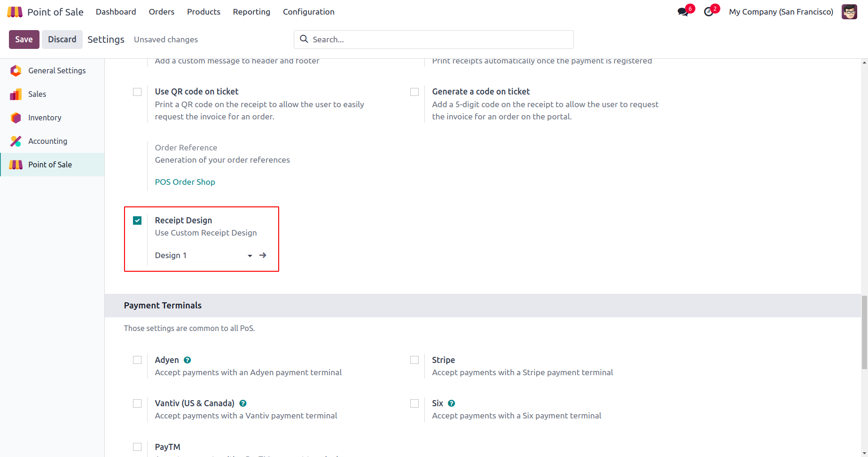The width and height of the screenshot is (868, 457).
Task: Click the Six terminal help icon
Action: tap(452, 403)
